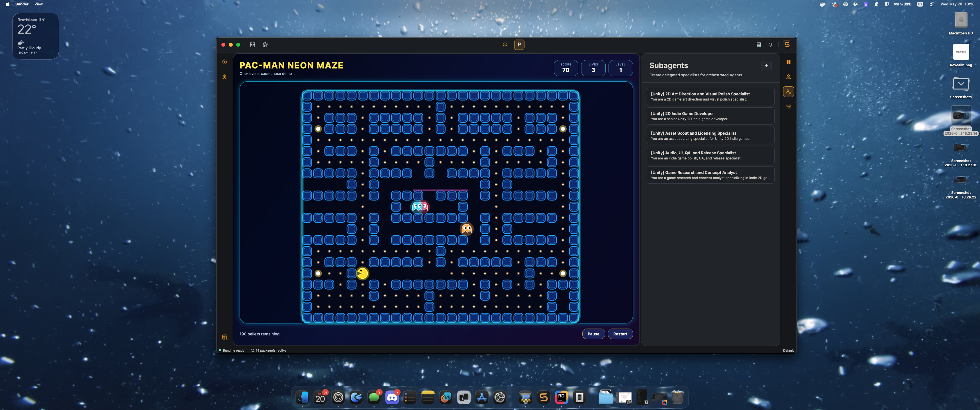Open date and time Wed May 20 18:28

(957, 4)
